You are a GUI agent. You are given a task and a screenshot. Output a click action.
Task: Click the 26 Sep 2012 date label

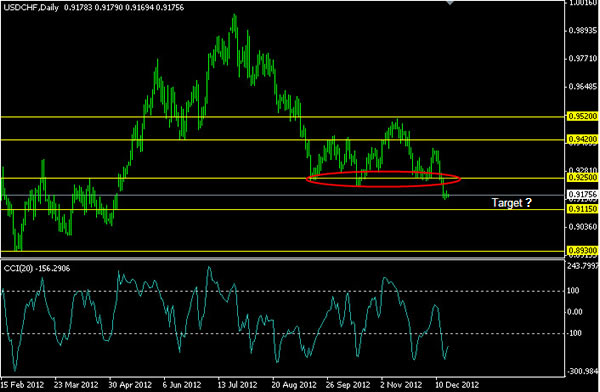[x=348, y=385]
